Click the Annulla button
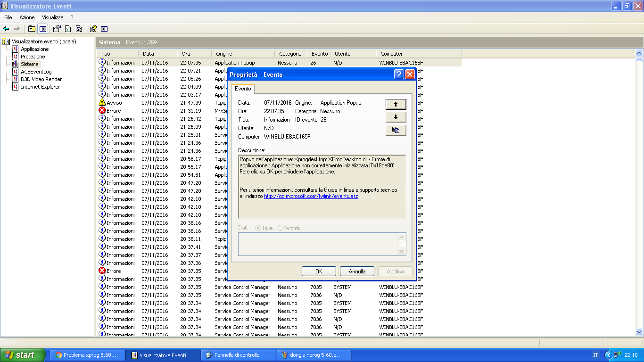 coord(357,271)
